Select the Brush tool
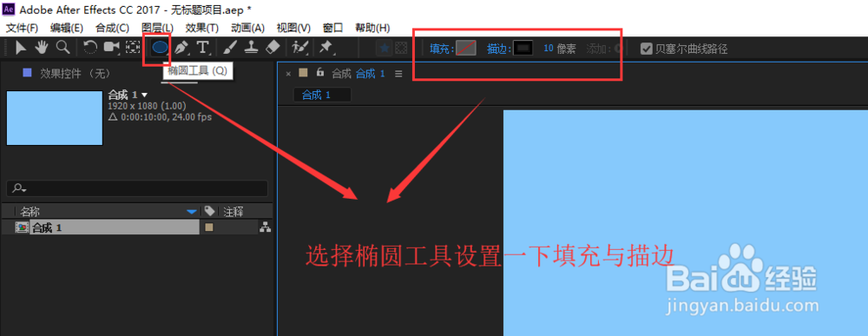This screenshot has width=868, height=336. (230, 48)
